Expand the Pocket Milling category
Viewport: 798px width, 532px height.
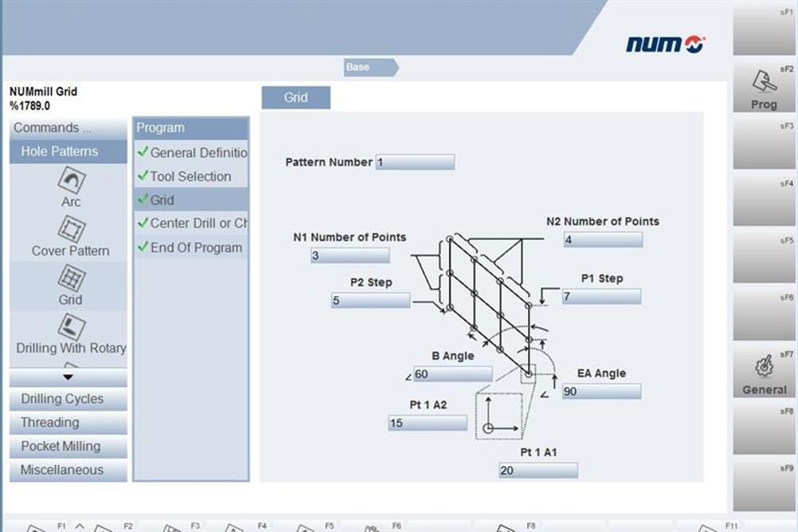coord(68,447)
